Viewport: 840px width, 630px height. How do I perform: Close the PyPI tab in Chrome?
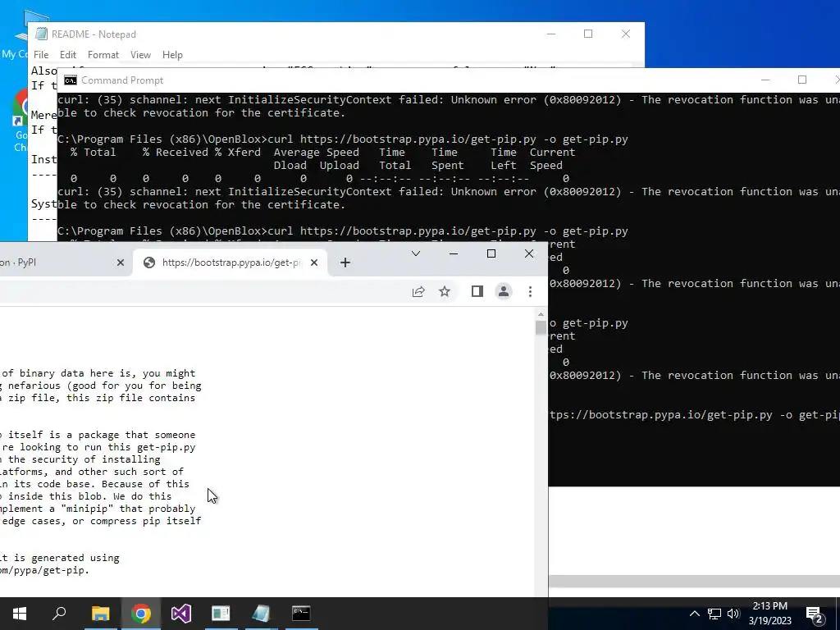[x=121, y=262]
